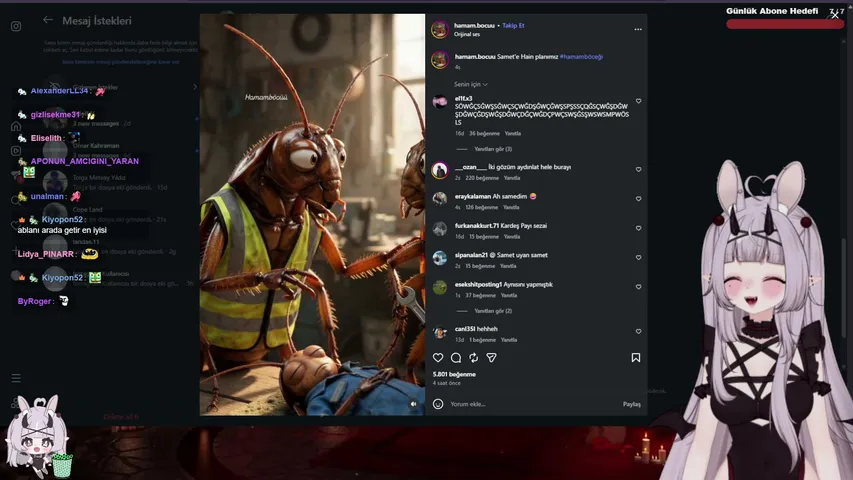Open hamburger menu in sidebar

coord(16,378)
